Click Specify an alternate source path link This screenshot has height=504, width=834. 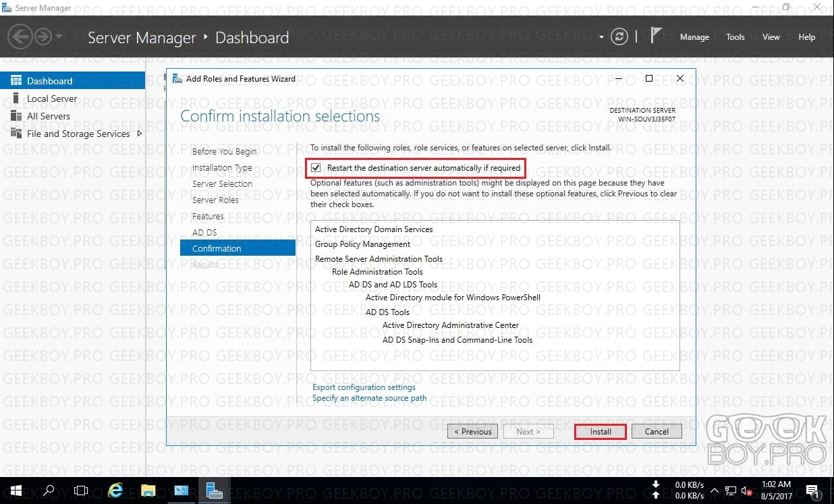point(369,398)
